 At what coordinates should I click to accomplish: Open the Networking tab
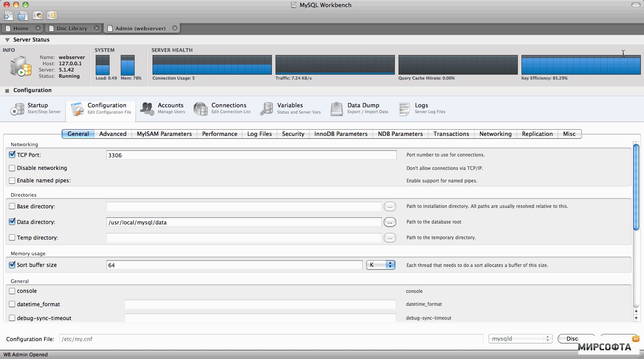coord(496,134)
